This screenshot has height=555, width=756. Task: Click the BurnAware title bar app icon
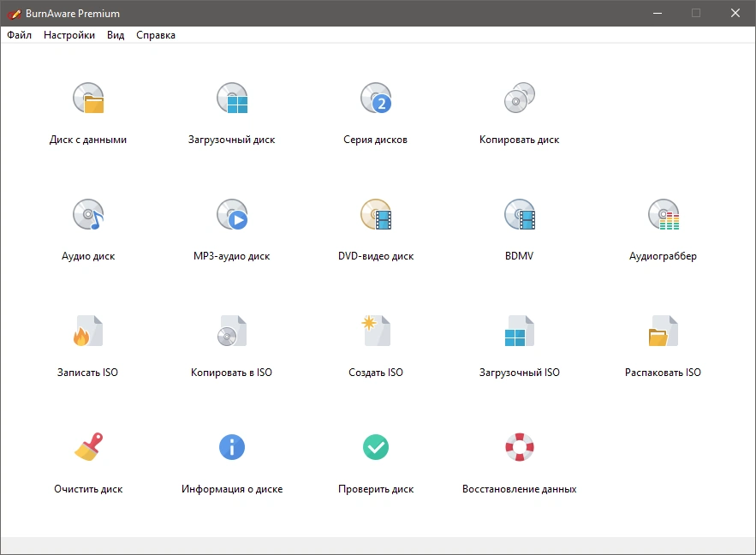coord(14,14)
